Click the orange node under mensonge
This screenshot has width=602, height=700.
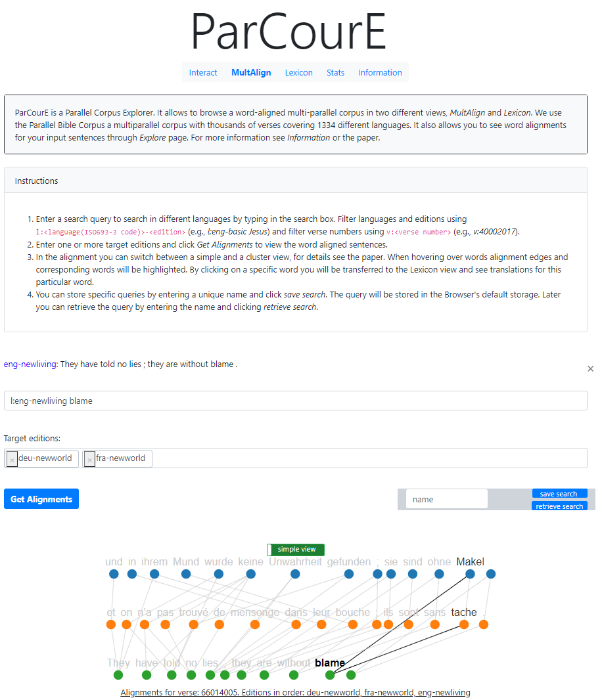point(255,624)
